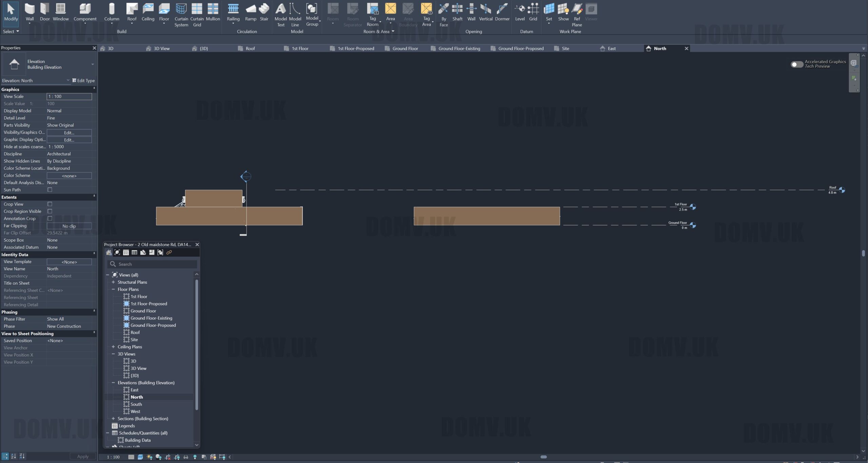Click the Visibility/Graphics Overrides Edit button
Image resolution: width=868 pixels, height=463 pixels.
(69, 133)
